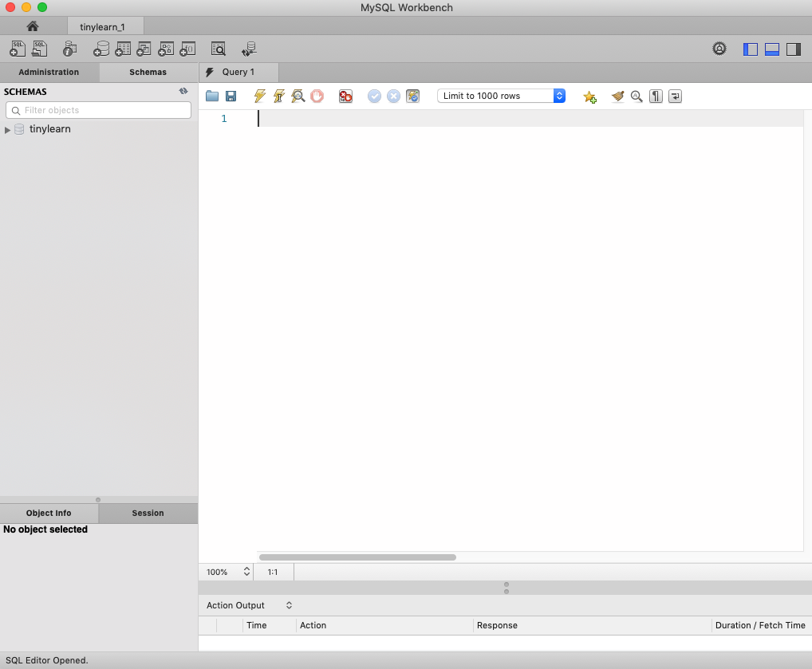The width and height of the screenshot is (812, 669).
Task: Click the SQL Editor Opened status text
Action: click(46, 660)
